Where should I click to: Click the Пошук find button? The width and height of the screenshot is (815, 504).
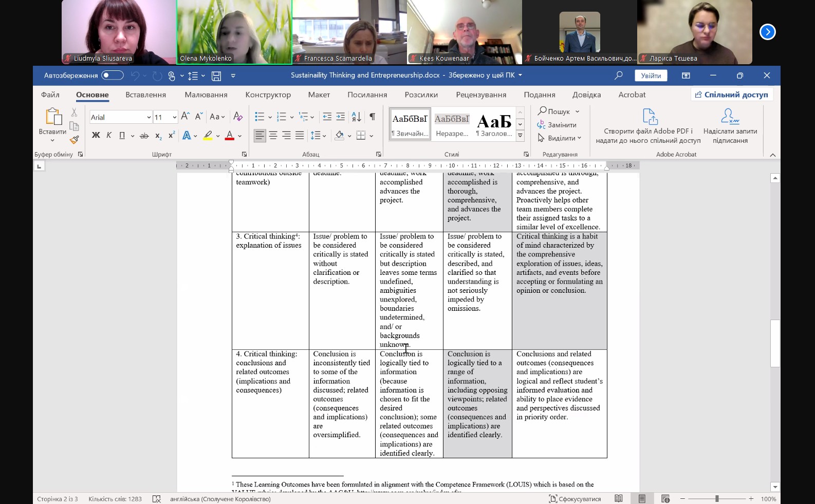(559, 111)
